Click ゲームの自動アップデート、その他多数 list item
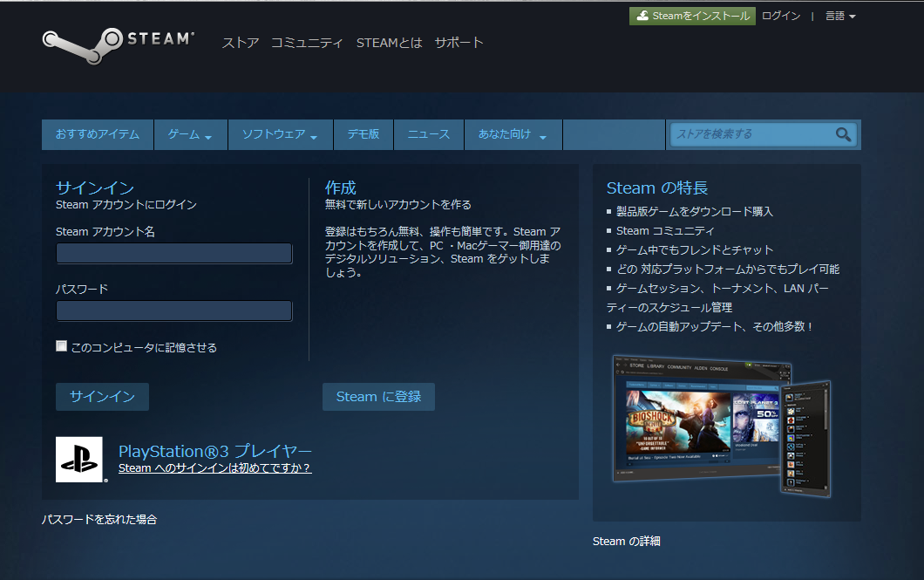Image resolution: width=924 pixels, height=580 pixels. pos(714,326)
